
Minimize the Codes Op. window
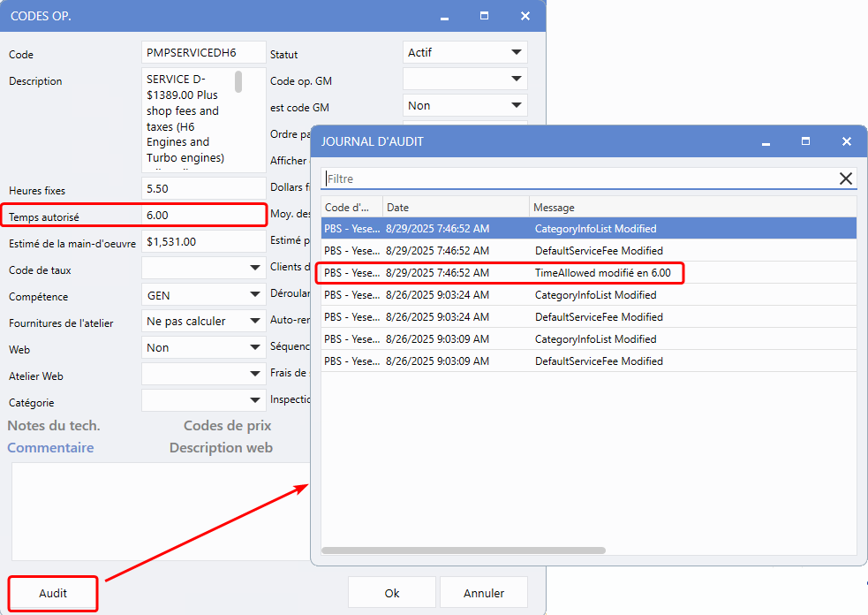point(443,16)
